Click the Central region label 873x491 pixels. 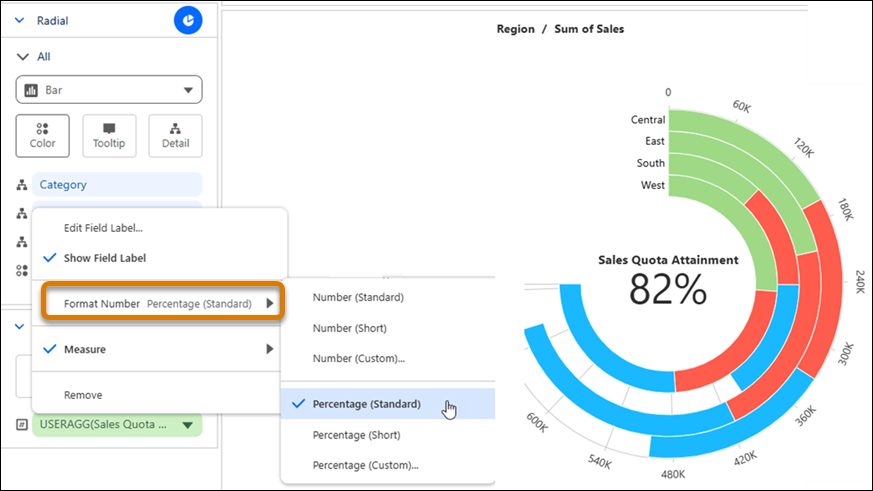tap(648, 120)
